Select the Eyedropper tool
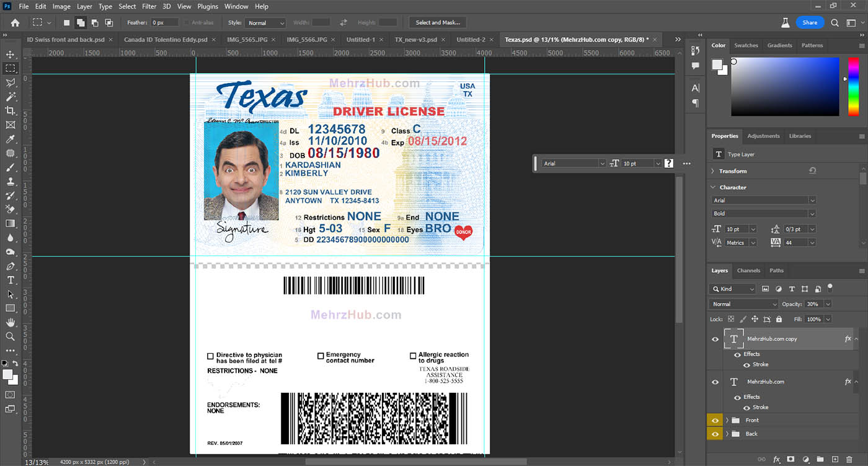868x466 pixels. (11, 139)
